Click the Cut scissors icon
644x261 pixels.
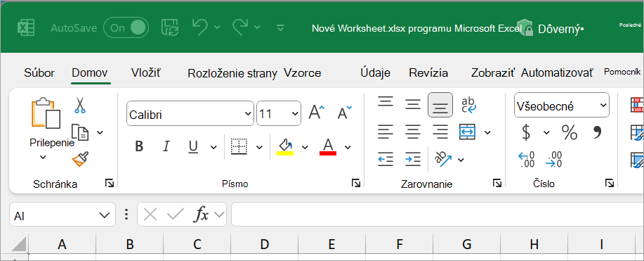tap(79, 105)
